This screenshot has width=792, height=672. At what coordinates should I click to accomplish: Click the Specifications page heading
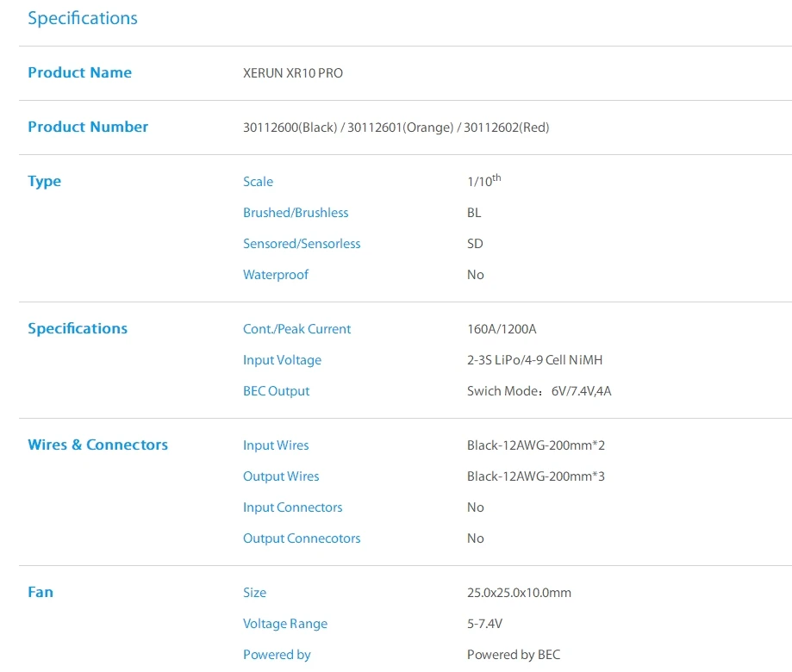83,18
